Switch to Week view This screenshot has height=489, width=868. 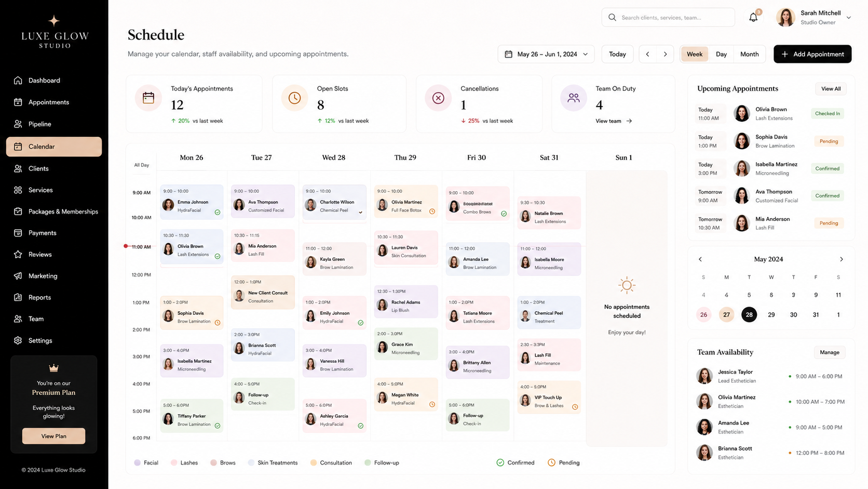tap(695, 54)
